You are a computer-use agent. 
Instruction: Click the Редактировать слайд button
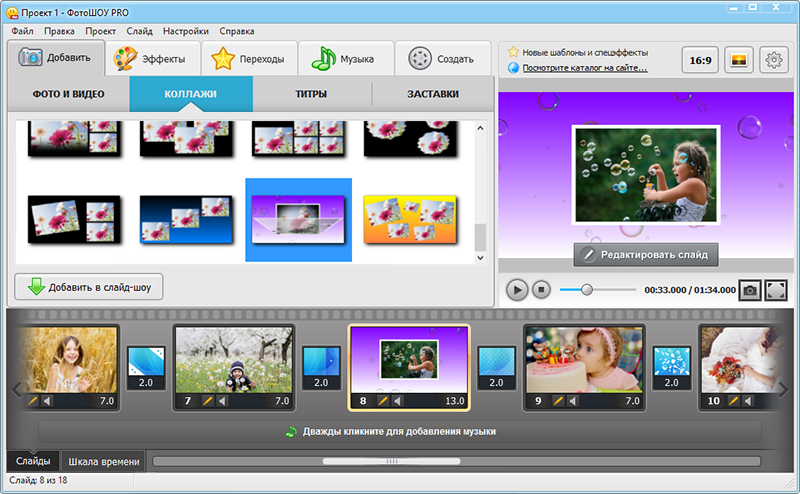(x=646, y=254)
